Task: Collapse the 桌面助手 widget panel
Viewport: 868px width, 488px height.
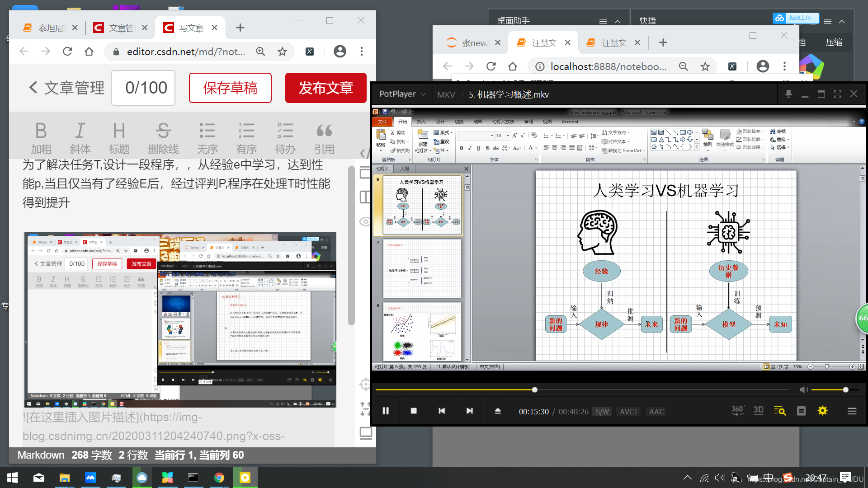Action: [618, 21]
